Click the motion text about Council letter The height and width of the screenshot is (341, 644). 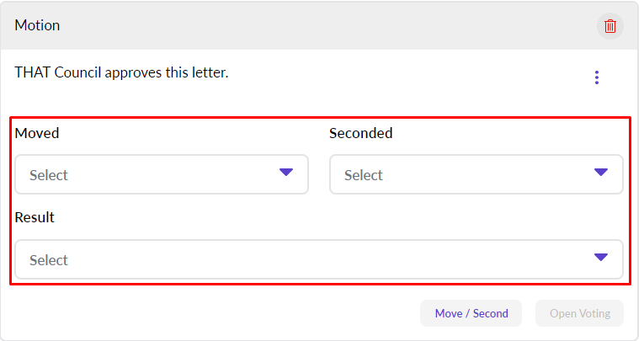[x=121, y=72]
